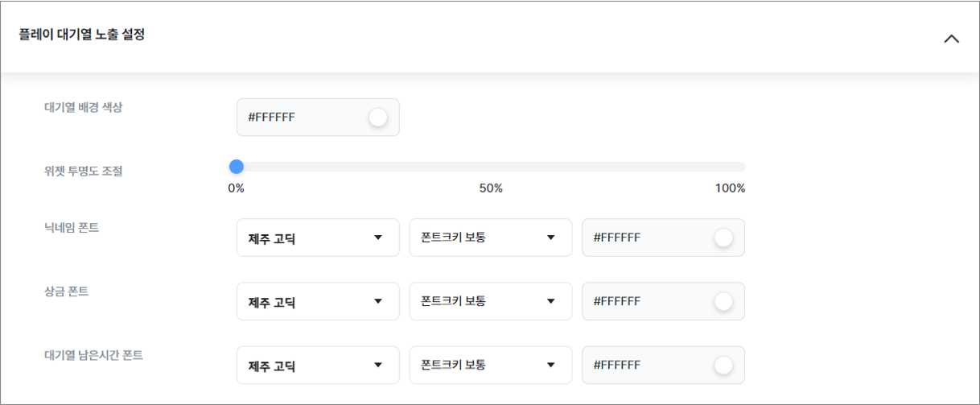Screen dimensions: 980x405
Task: Click the 상금 폰트 color swatch
Action: [723, 301]
